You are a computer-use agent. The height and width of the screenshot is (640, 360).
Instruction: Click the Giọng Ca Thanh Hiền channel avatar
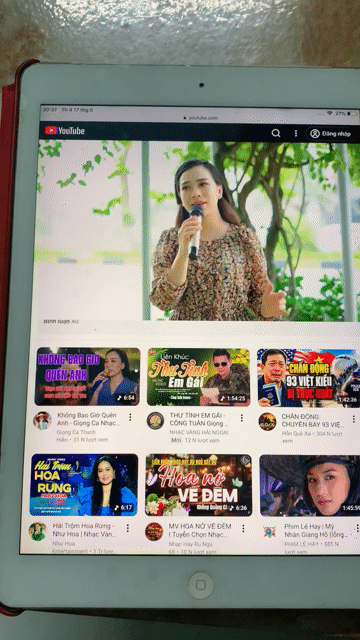[x=42, y=420]
